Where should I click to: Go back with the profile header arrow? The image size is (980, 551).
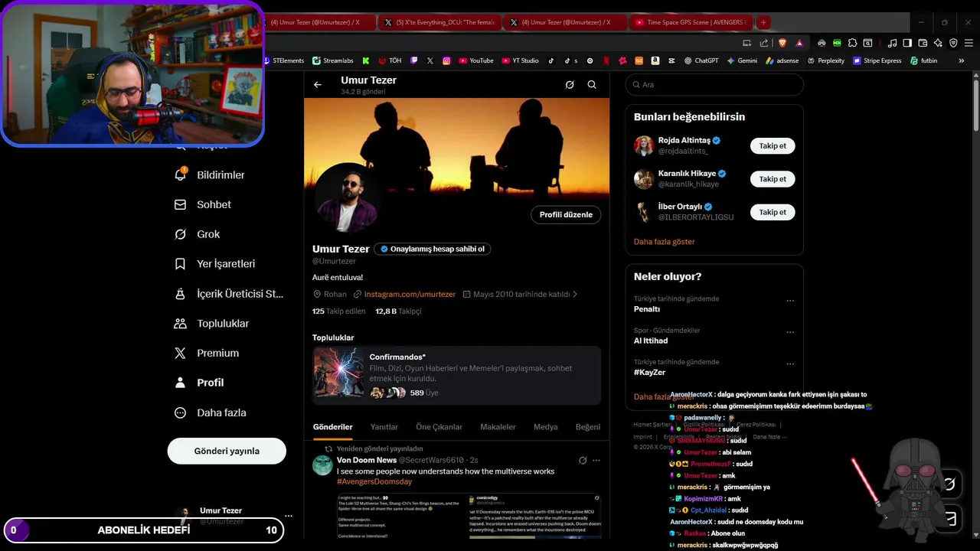[318, 85]
